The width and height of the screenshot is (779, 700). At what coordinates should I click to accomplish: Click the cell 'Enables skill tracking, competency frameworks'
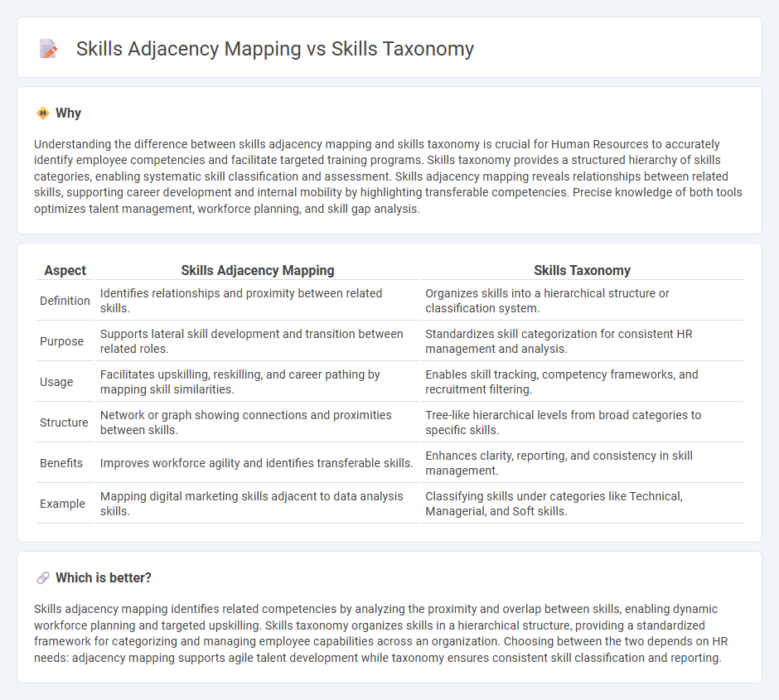point(582,382)
